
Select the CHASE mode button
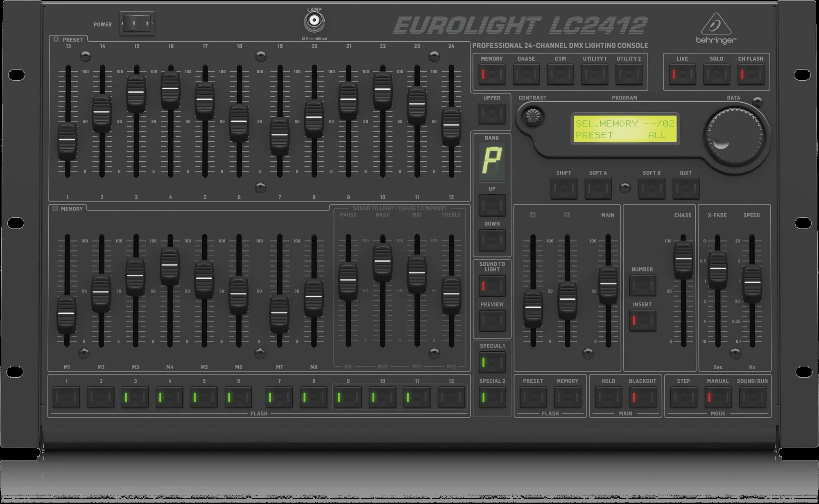coord(526,74)
